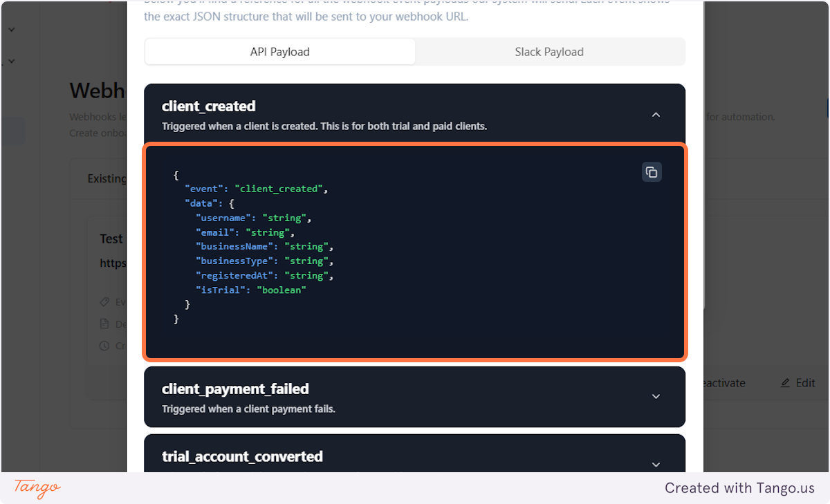Collapse the client_created section chevron
This screenshot has width=830, height=504.
[x=656, y=115]
